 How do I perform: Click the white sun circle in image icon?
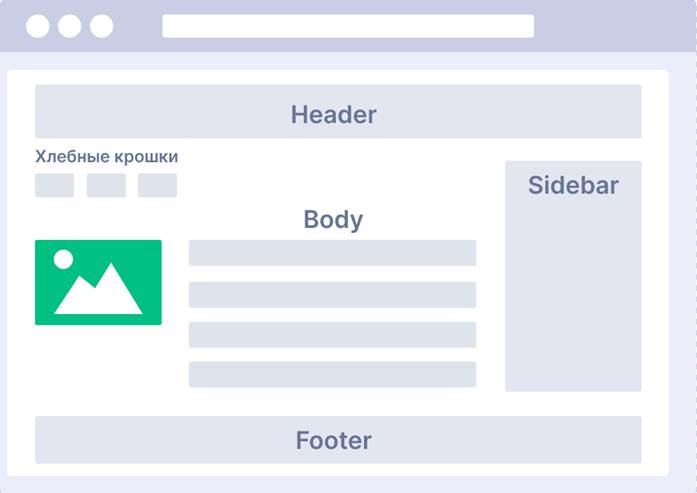click(x=64, y=259)
